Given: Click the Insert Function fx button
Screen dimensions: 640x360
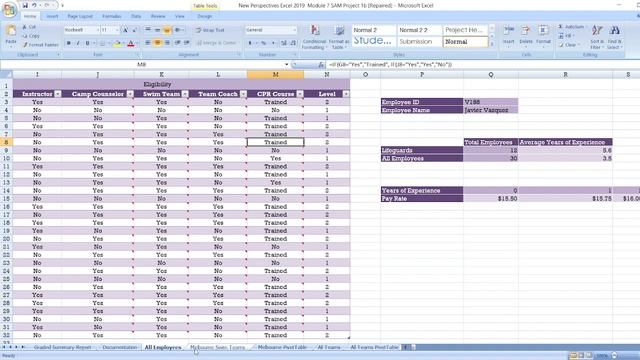Looking at the screenshot, I should [x=321, y=64].
